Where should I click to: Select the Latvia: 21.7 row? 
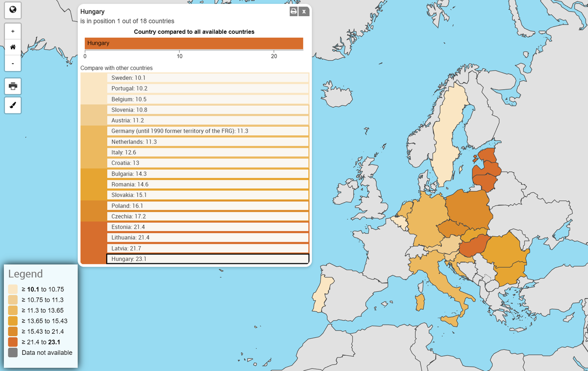(208, 249)
